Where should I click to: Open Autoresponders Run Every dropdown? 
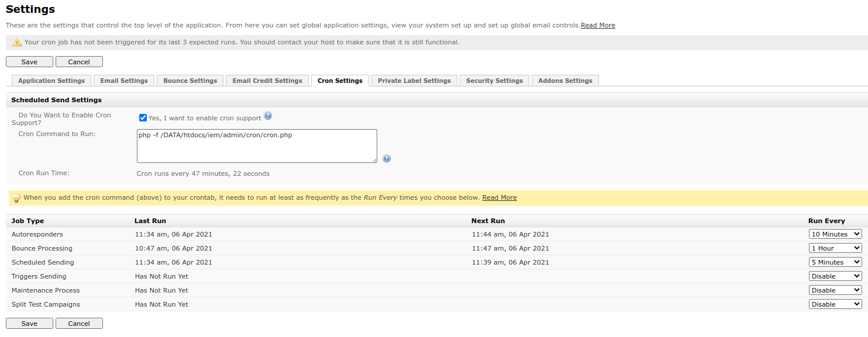[835, 234]
